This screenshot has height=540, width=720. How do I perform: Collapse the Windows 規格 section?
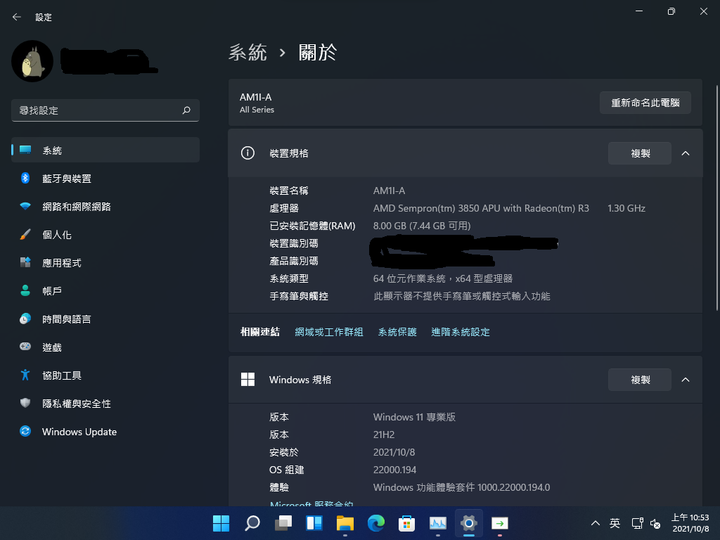686,380
